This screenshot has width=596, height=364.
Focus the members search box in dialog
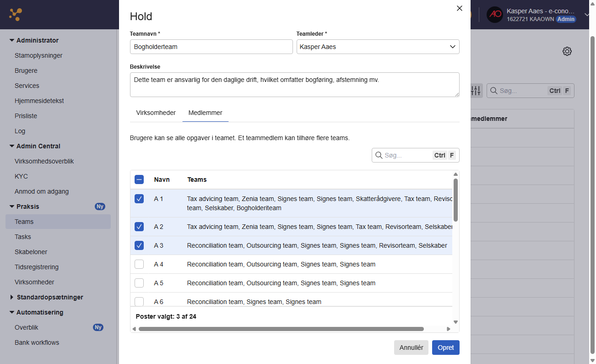click(416, 155)
